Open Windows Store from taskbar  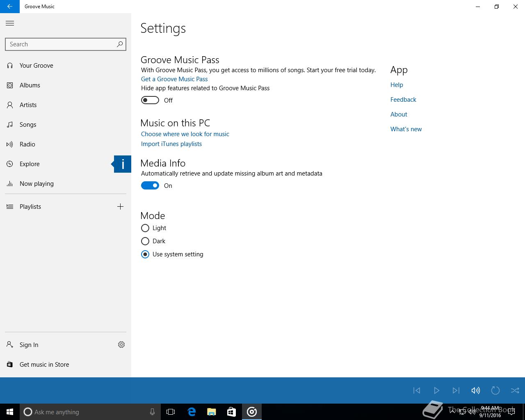231,412
